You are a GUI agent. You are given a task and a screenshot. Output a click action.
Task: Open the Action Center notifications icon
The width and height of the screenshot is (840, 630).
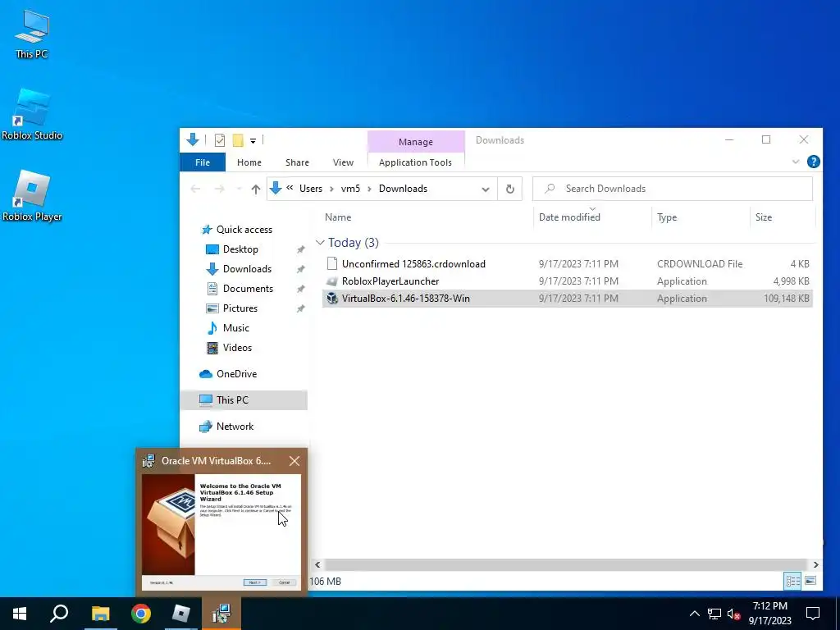(813, 614)
